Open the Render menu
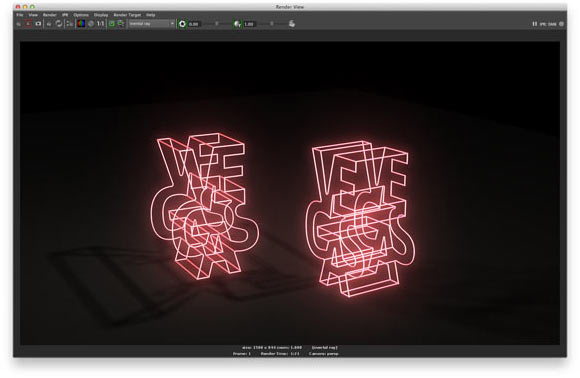This screenshot has height=378, width=580. pyautogui.click(x=50, y=15)
